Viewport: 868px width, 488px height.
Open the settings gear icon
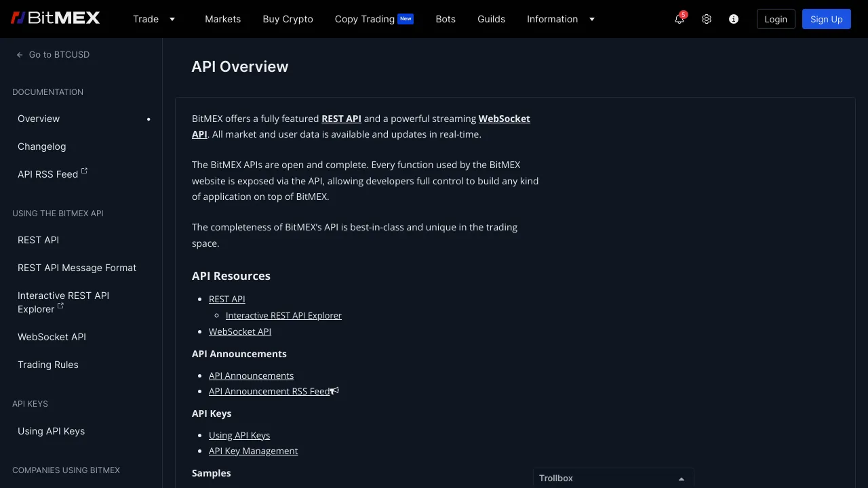point(707,19)
